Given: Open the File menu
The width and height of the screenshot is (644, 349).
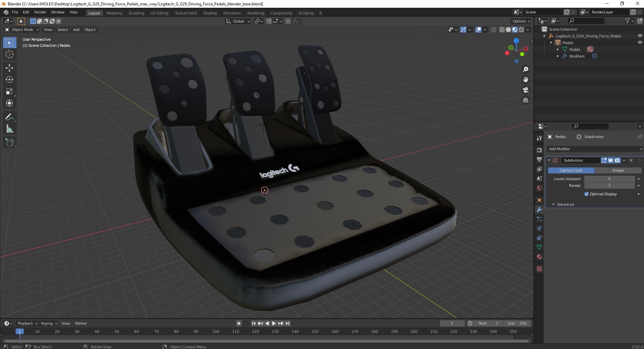Looking at the screenshot, I should (x=15, y=12).
